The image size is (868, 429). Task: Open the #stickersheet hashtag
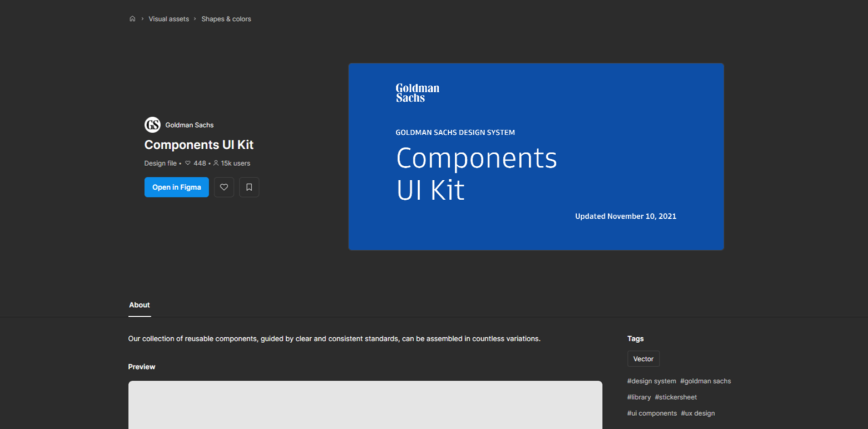pos(676,397)
